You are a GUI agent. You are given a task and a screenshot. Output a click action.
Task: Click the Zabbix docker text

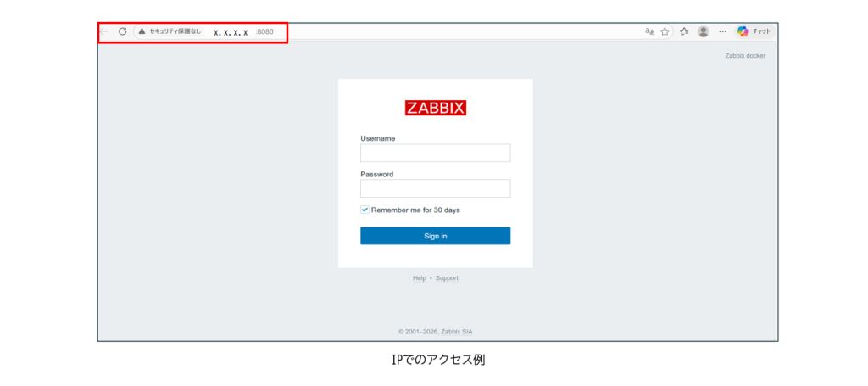746,56
